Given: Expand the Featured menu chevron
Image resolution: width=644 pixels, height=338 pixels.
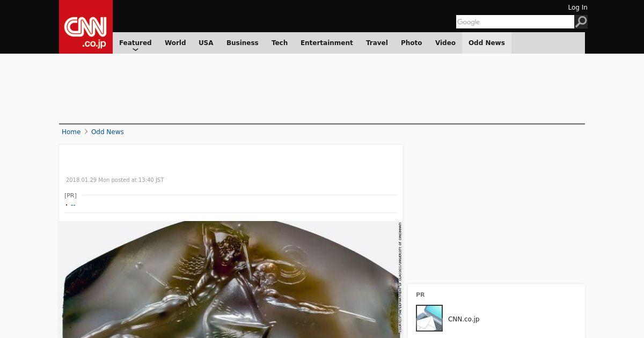Looking at the screenshot, I should (x=135, y=49).
